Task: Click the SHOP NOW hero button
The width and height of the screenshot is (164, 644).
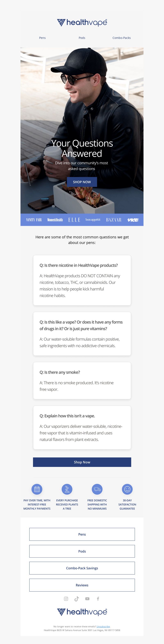Action: click(x=82, y=182)
